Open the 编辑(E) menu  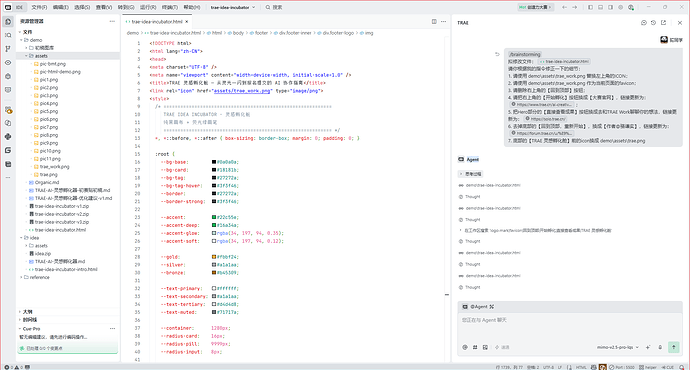61,7
